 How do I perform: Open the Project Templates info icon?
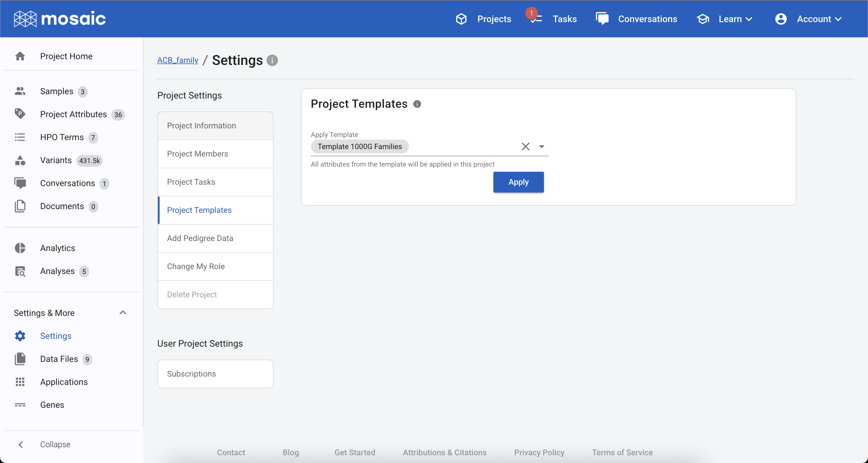pyautogui.click(x=417, y=104)
